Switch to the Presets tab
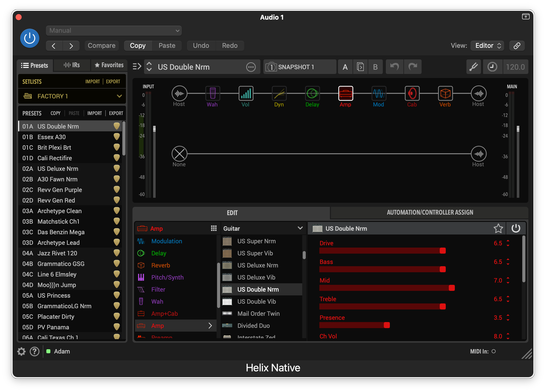The image size is (546, 392). [35, 65]
